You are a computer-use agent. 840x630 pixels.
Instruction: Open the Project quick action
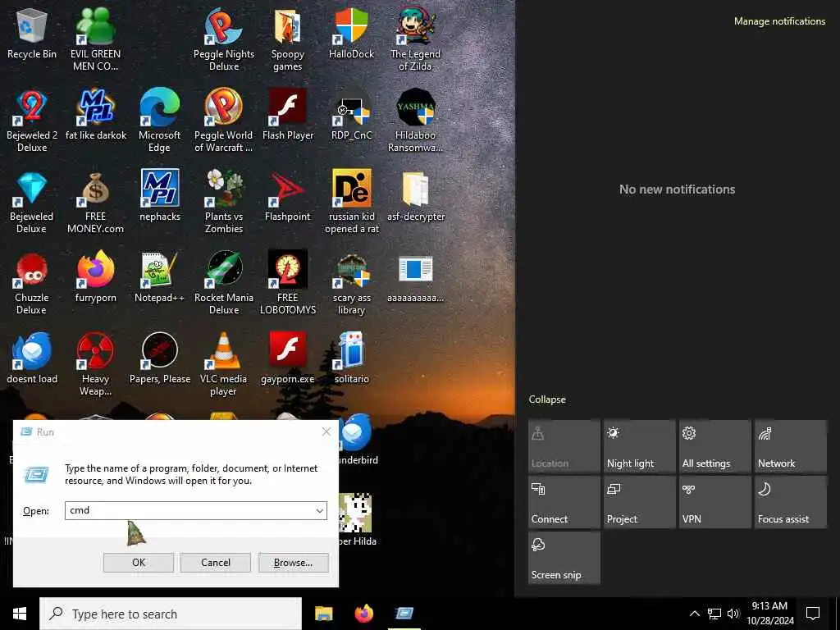pos(640,503)
